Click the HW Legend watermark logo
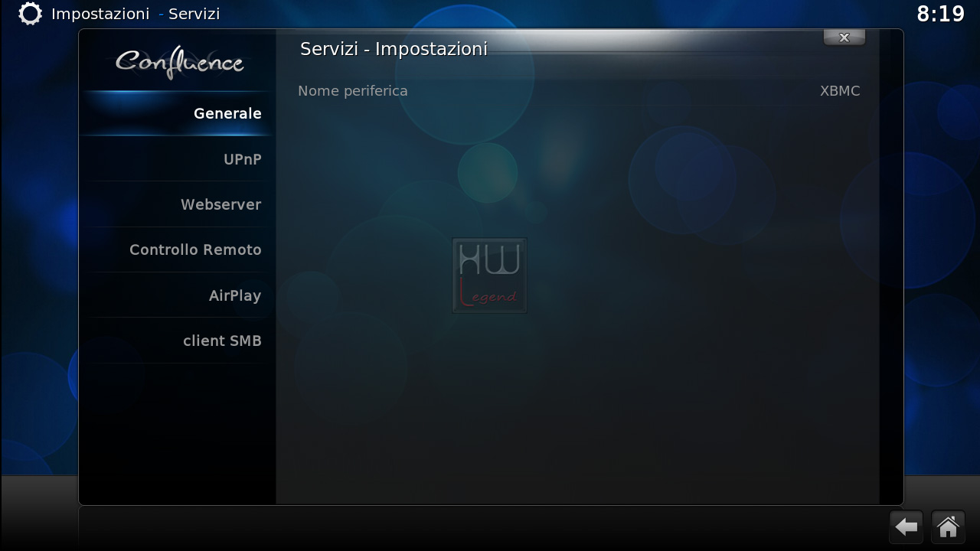 [490, 275]
